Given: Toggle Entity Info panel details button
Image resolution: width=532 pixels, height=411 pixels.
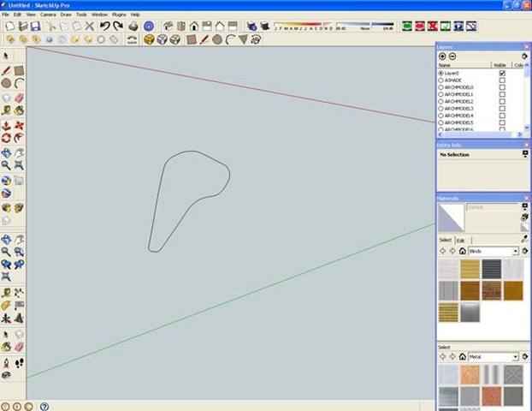Looking at the screenshot, I should pos(525,154).
